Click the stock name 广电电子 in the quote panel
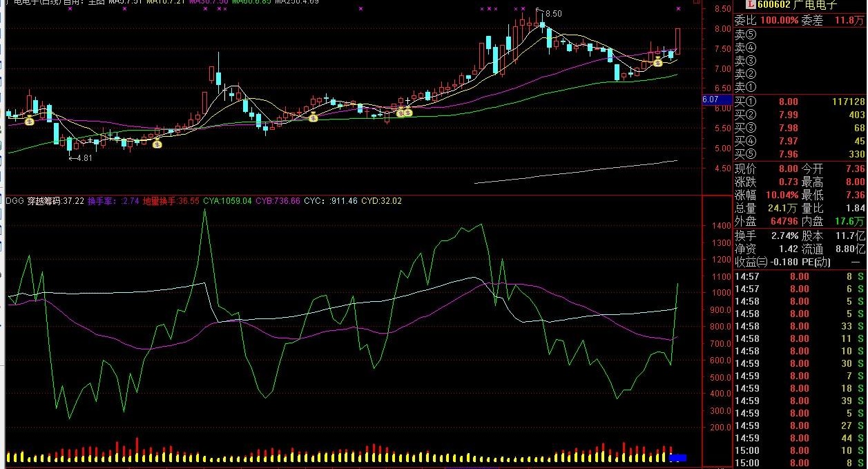Viewport: 868px width, 469px height. pos(815,6)
